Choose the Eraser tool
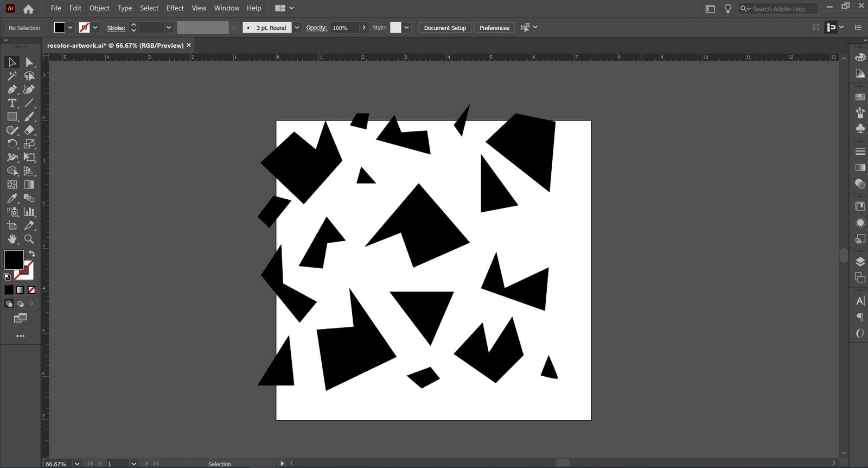The width and height of the screenshot is (868, 468). (x=29, y=130)
